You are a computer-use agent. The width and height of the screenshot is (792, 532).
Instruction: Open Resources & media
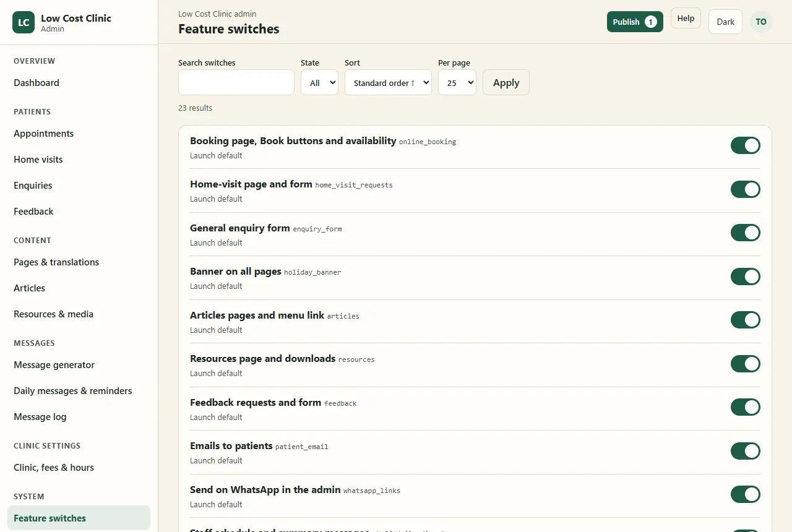(x=79, y=314)
